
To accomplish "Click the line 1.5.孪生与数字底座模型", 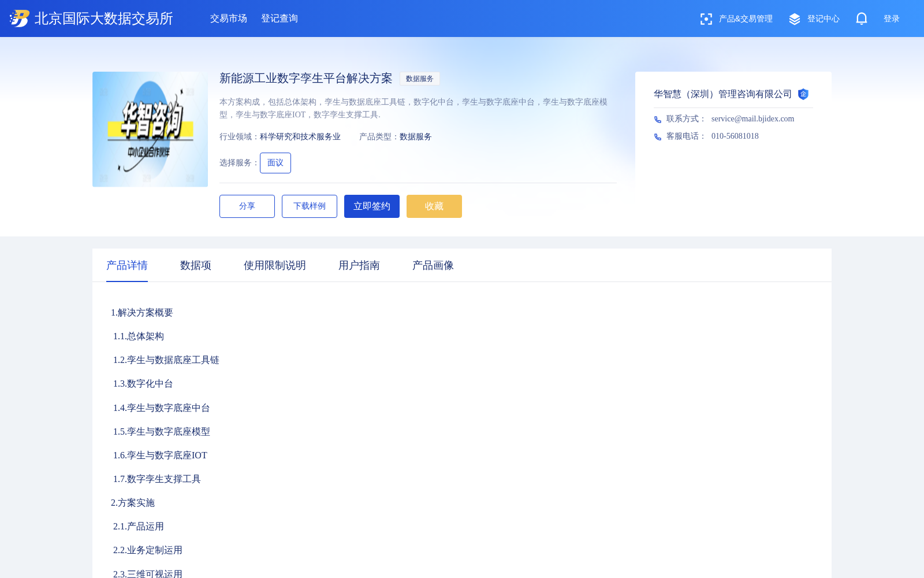I will (x=162, y=432).
